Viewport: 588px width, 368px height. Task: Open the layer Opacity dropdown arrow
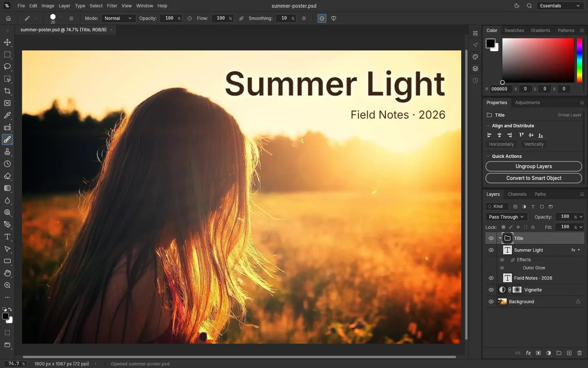pyautogui.click(x=581, y=217)
